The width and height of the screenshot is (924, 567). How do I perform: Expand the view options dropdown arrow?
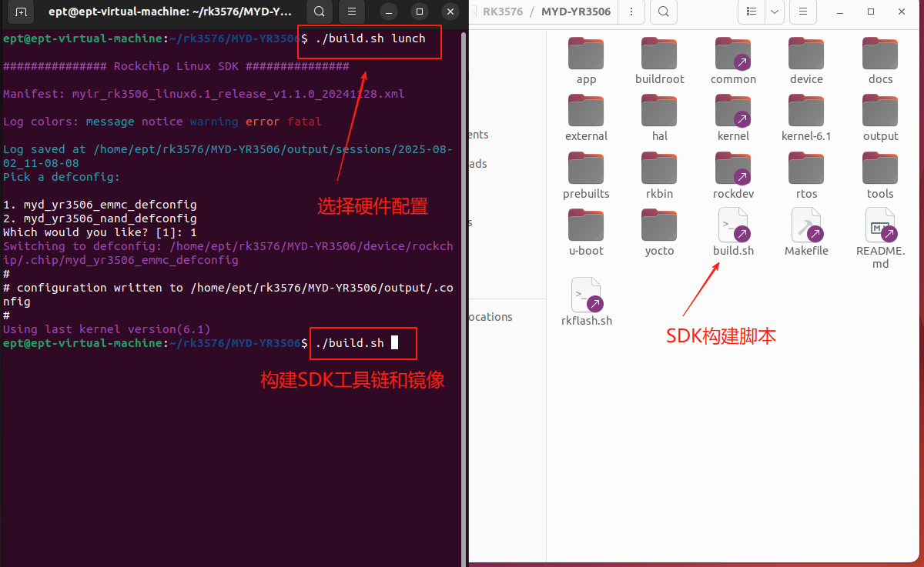point(774,12)
